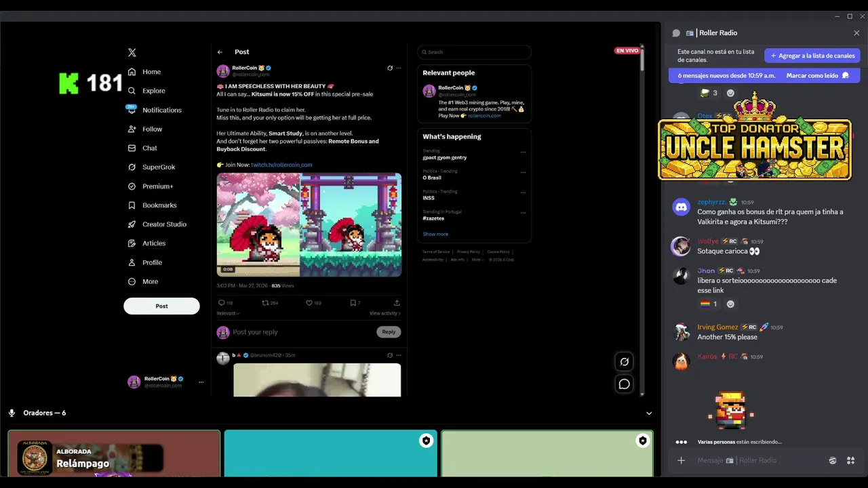Click the ALBORADA Relámpago speaker tile

pyautogui.click(x=114, y=453)
